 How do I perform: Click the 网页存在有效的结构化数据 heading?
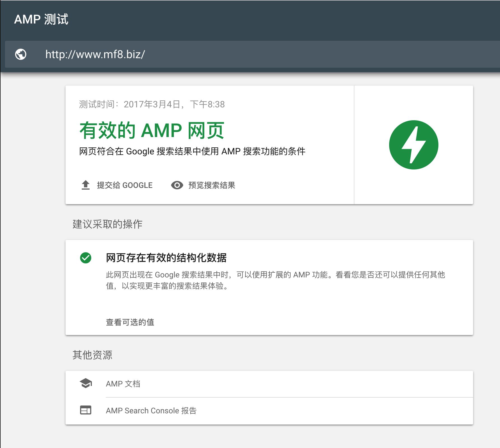(x=166, y=258)
